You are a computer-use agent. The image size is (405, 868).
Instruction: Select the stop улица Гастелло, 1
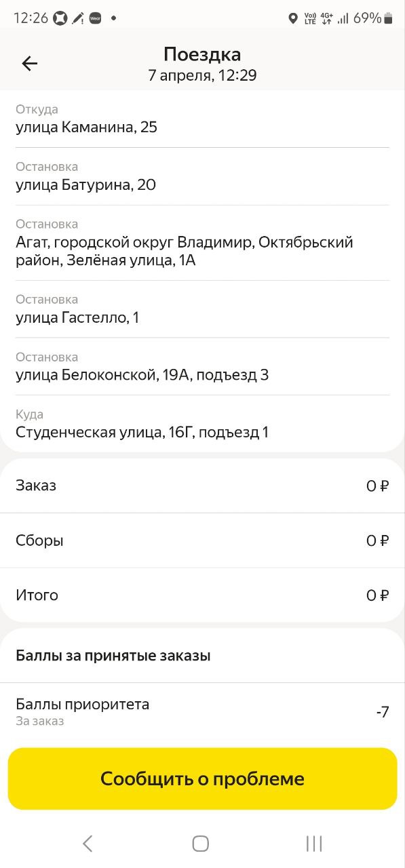(x=202, y=309)
